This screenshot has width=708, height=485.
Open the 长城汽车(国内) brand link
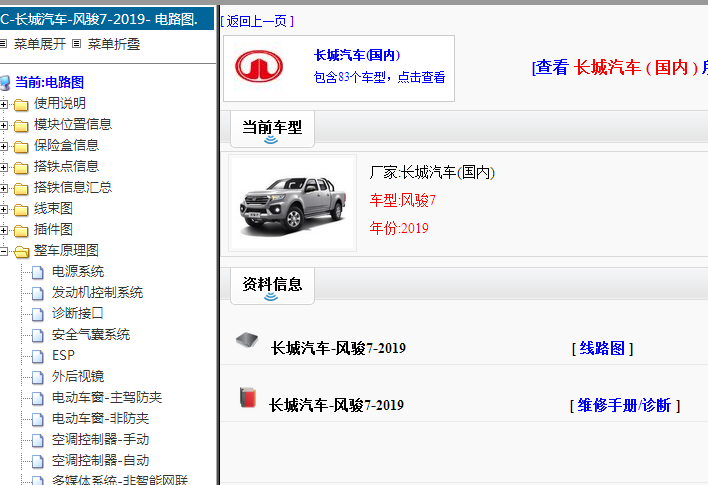tap(357, 55)
